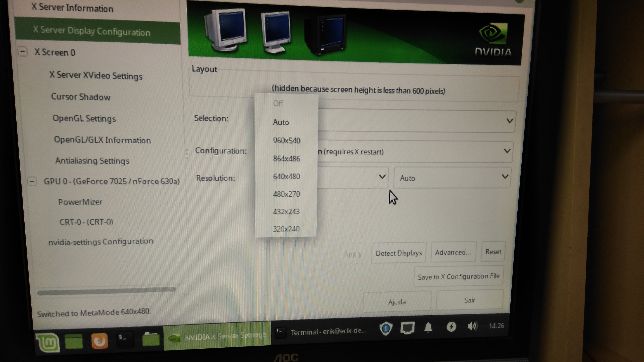Click the Apply button

(353, 254)
